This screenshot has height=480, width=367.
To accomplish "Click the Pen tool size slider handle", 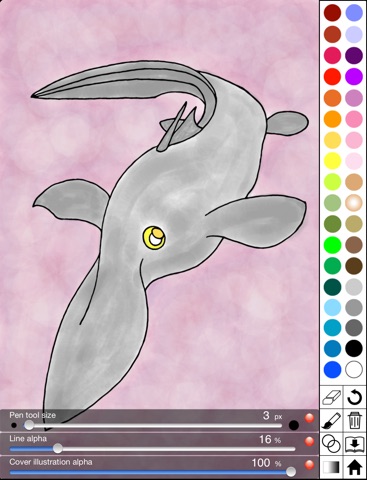I will pos(29,425).
